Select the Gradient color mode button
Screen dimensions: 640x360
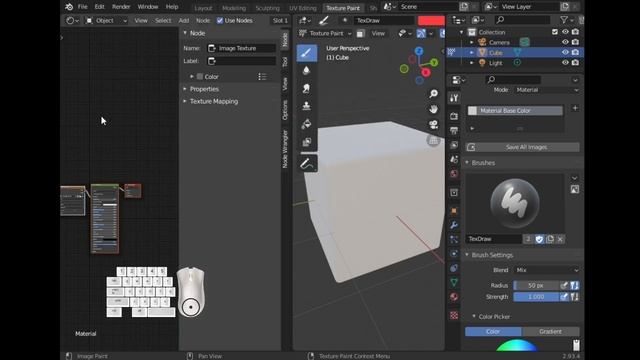tap(551, 331)
